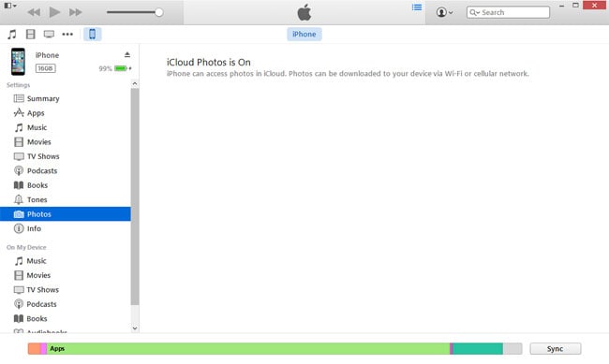The width and height of the screenshot is (609, 364).
Task: Click the sidebar scrollbar thumb
Action: pyautogui.click(x=135, y=197)
